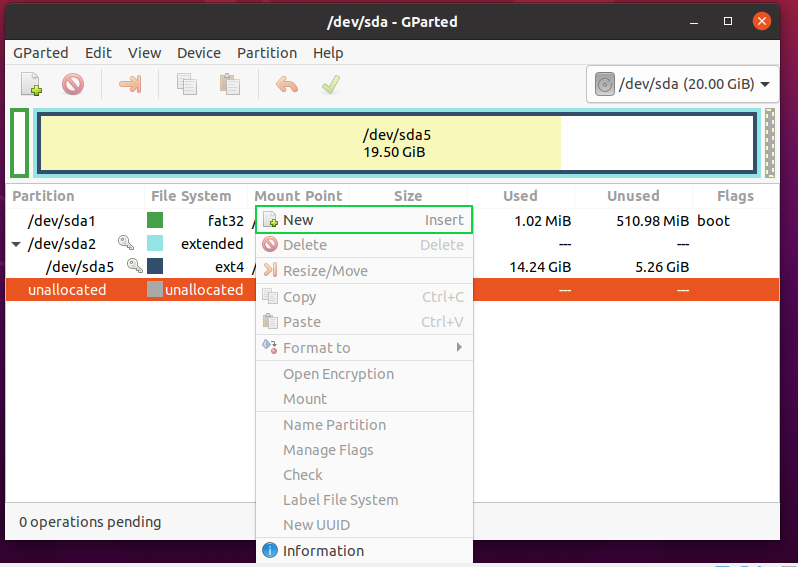Click the Resize/Move icon in context menu

(x=270, y=270)
